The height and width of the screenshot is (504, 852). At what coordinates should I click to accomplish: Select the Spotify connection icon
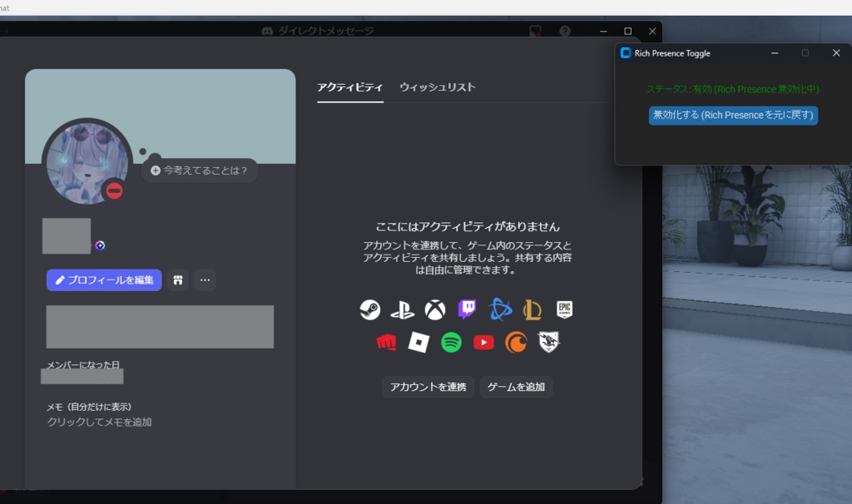tap(451, 342)
